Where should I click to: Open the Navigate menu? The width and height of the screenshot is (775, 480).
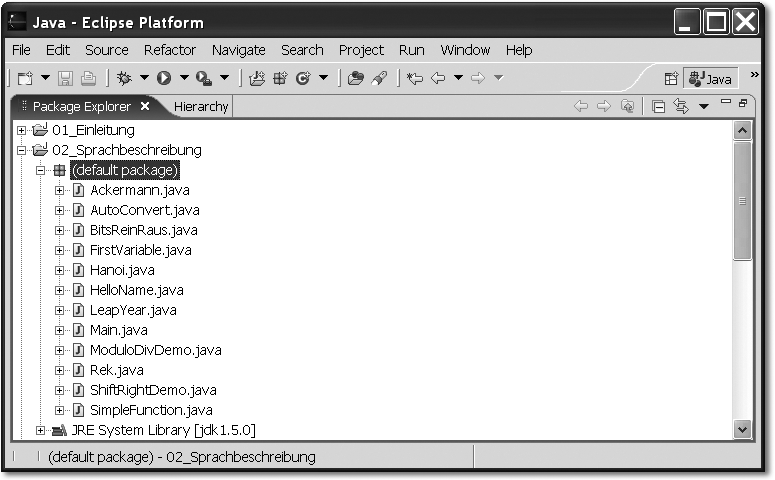(239, 50)
